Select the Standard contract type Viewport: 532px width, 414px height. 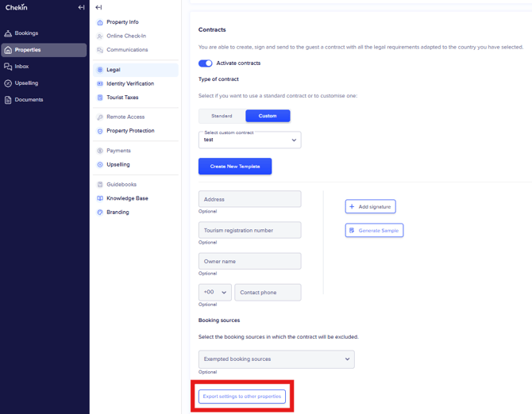[222, 116]
